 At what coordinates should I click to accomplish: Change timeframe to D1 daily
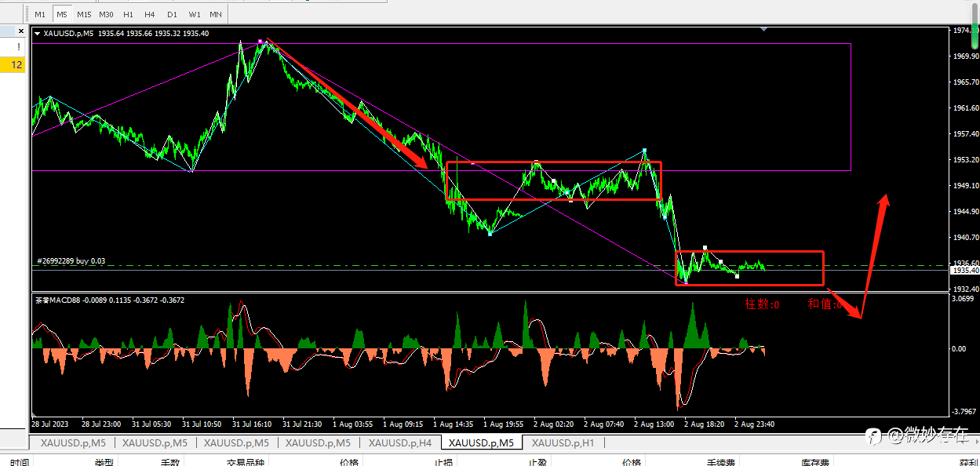pyautogui.click(x=173, y=14)
